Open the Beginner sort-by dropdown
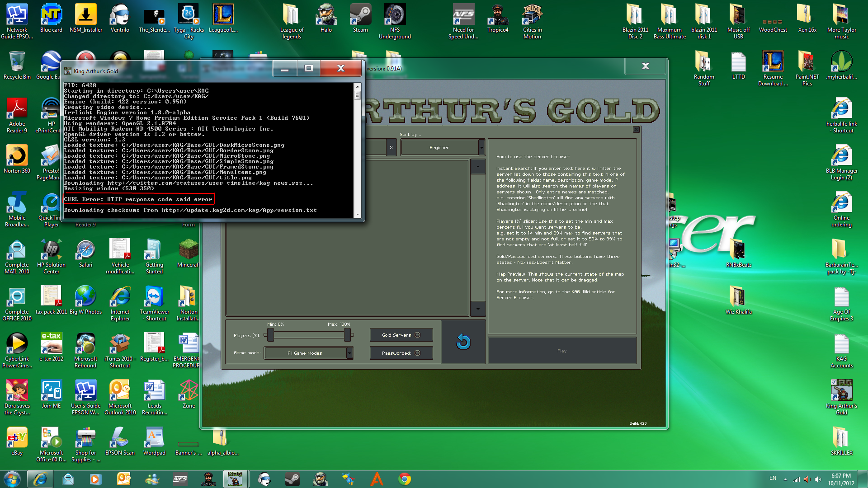The height and width of the screenshot is (488, 868). (x=443, y=147)
